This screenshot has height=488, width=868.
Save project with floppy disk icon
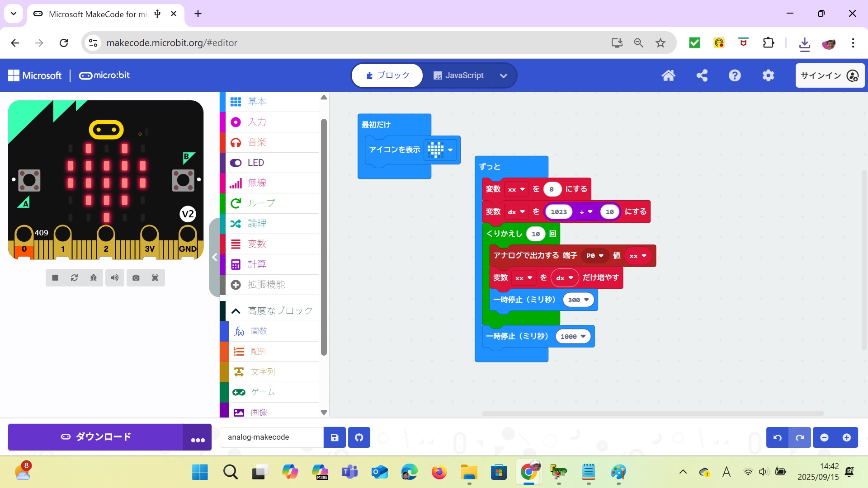[x=335, y=437]
